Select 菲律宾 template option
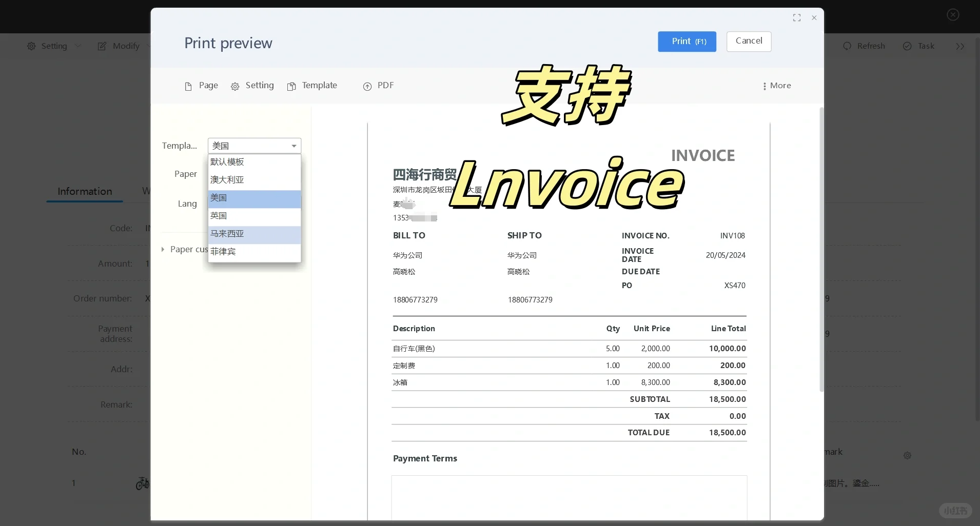980x526 pixels. coord(254,252)
